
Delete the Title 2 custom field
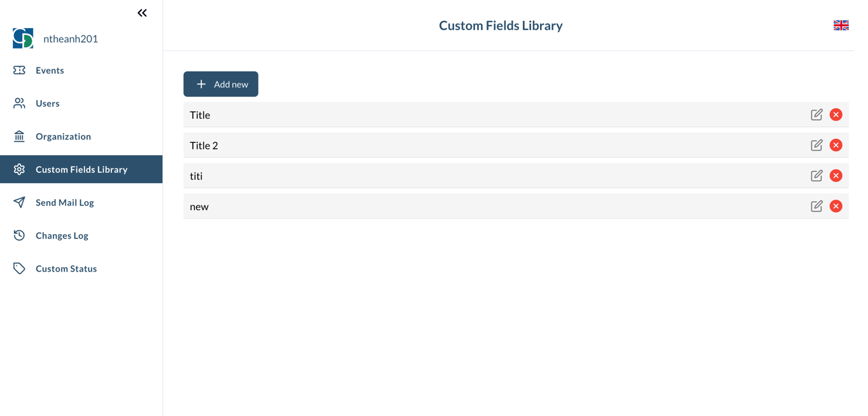pyautogui.click(x=836, y=145)
